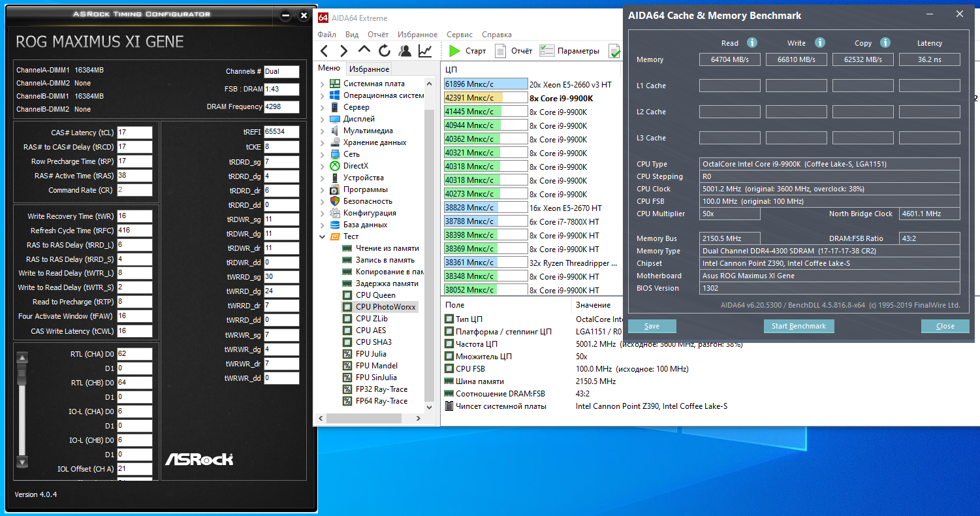Click the Up arrow navigation icon
Image resolution: width=980 pixels, height=516 pixels.
tap(364, 51)
